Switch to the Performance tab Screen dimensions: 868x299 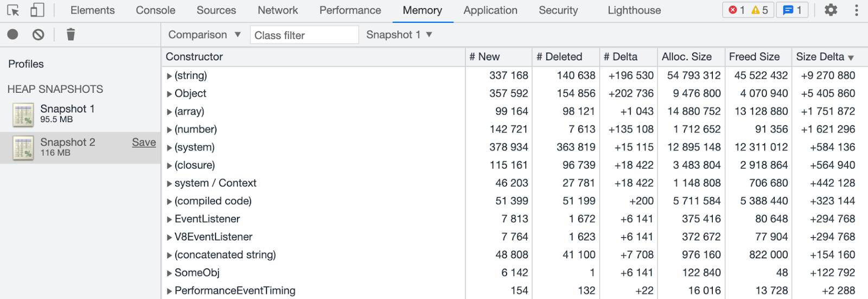click(350, 10)
